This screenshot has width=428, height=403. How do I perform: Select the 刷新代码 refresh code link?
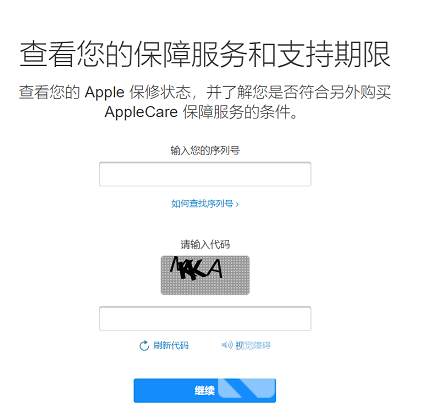pyautogui.click(x=171, y=345)
